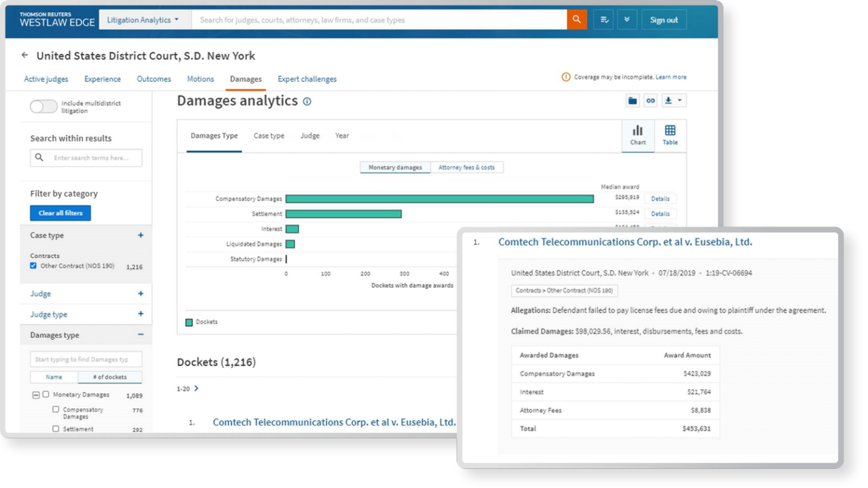The height and width of the screenshot is (488, 868).
Task: Click the download icon
Action: [669, 101]
